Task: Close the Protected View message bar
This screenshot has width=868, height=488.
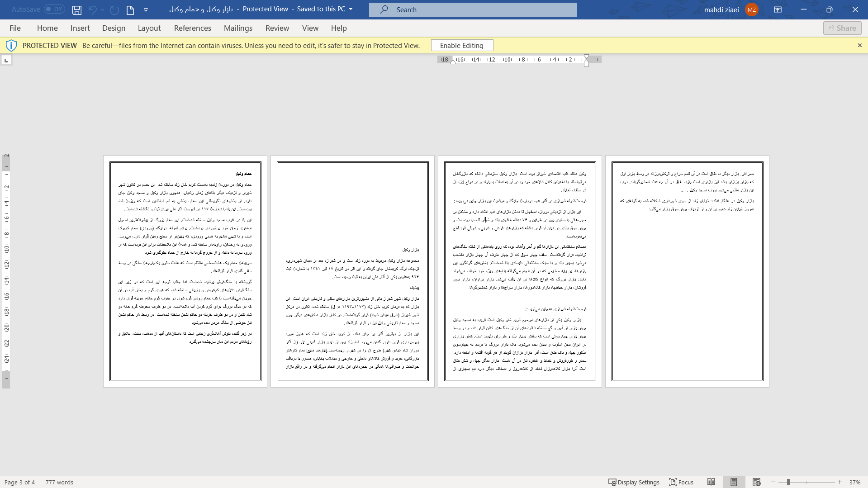Action: coord(860,45)
